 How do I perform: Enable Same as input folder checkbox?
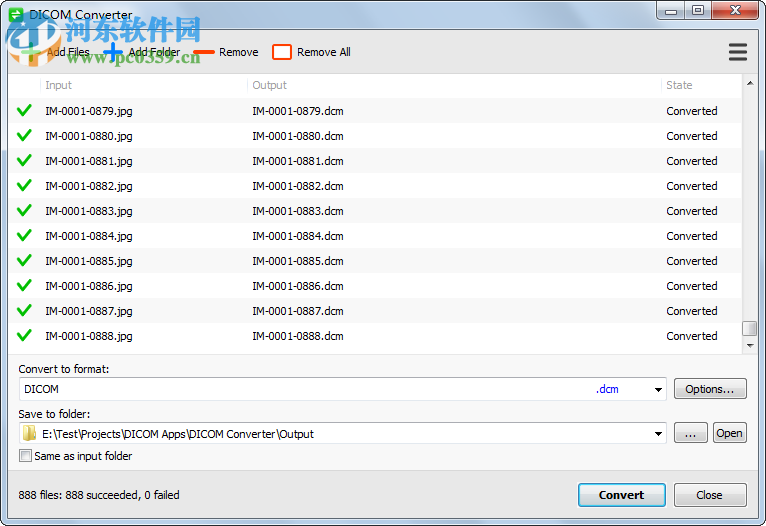(x=25, y=456)
